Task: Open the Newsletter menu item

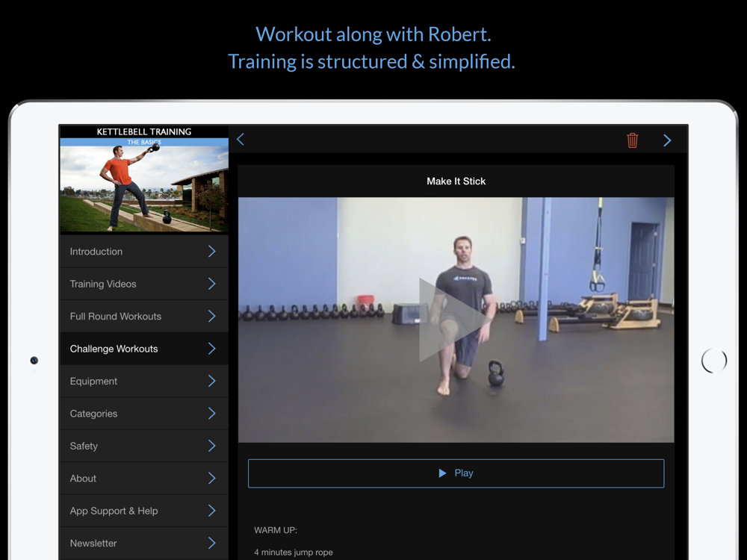Action: tap(144, 543)
